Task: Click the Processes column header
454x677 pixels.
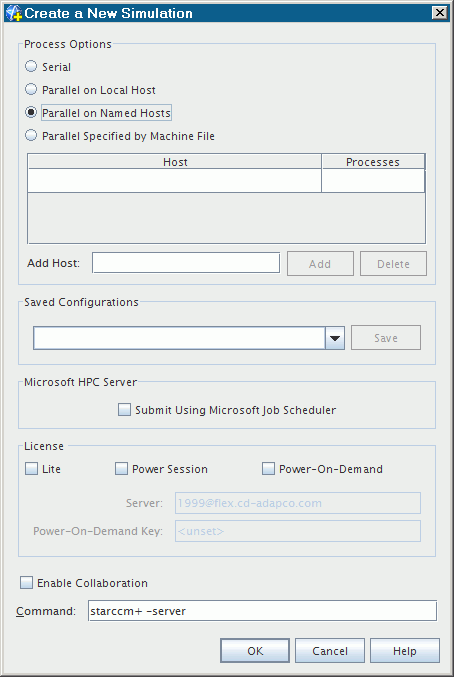Action: 373,161
